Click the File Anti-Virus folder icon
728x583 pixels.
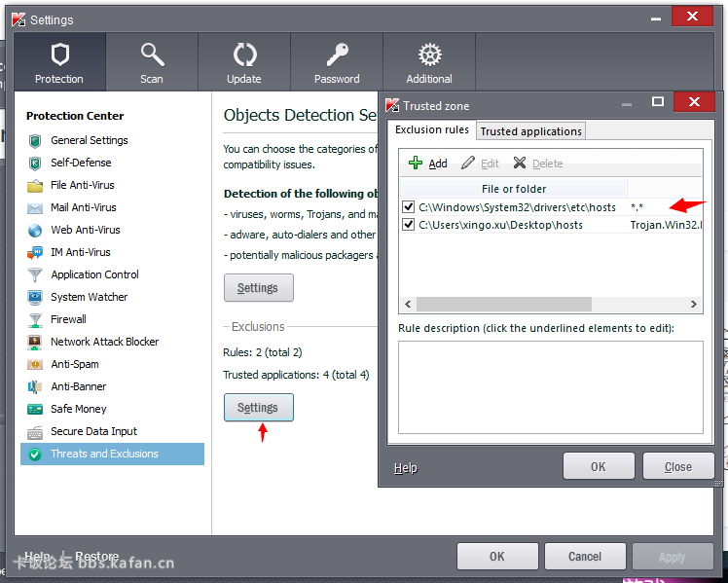[x=35, y=186]
